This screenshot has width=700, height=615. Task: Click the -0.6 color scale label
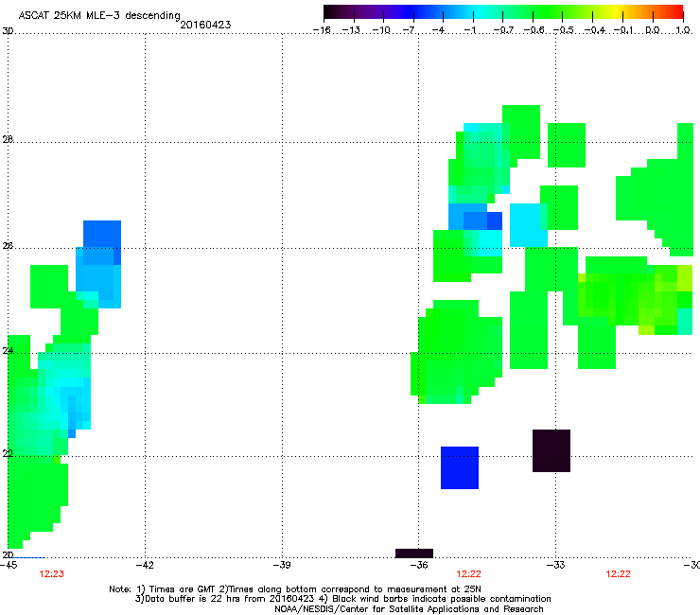click(534, 30)
